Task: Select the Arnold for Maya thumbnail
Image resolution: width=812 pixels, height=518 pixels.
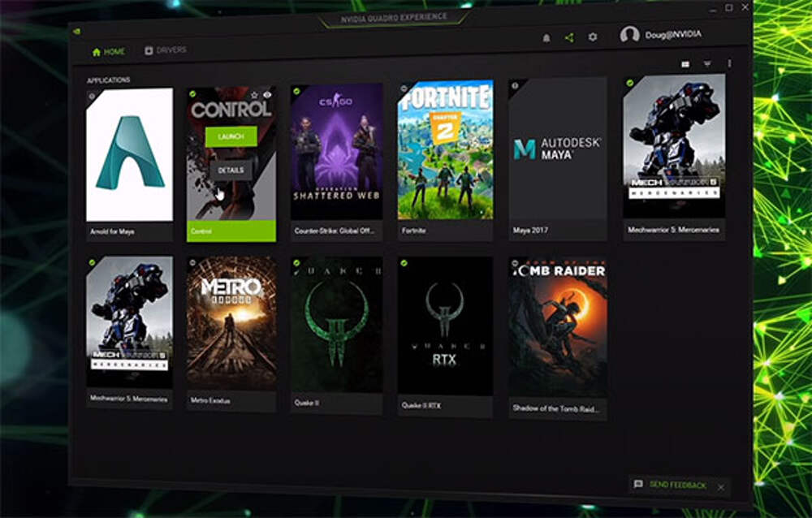Action: pos(129,154)
